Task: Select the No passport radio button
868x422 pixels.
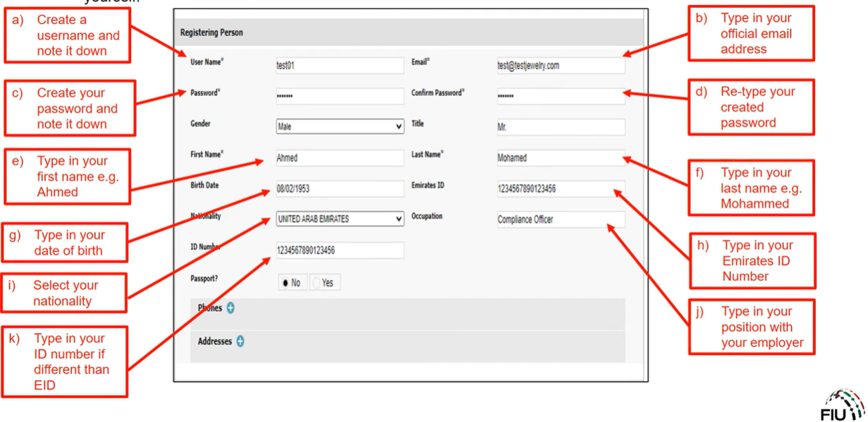Action: point(286,283)
